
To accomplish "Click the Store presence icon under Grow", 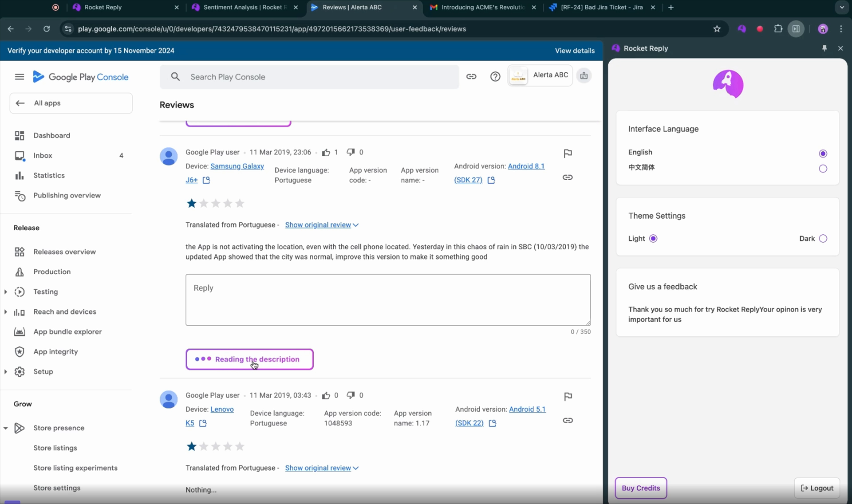I will (x=19, y=428).
